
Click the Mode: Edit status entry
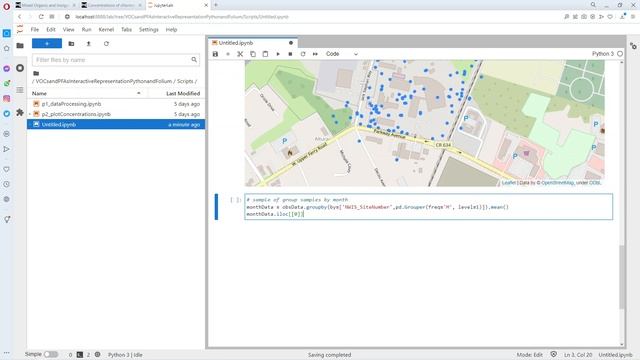[529, 355]
